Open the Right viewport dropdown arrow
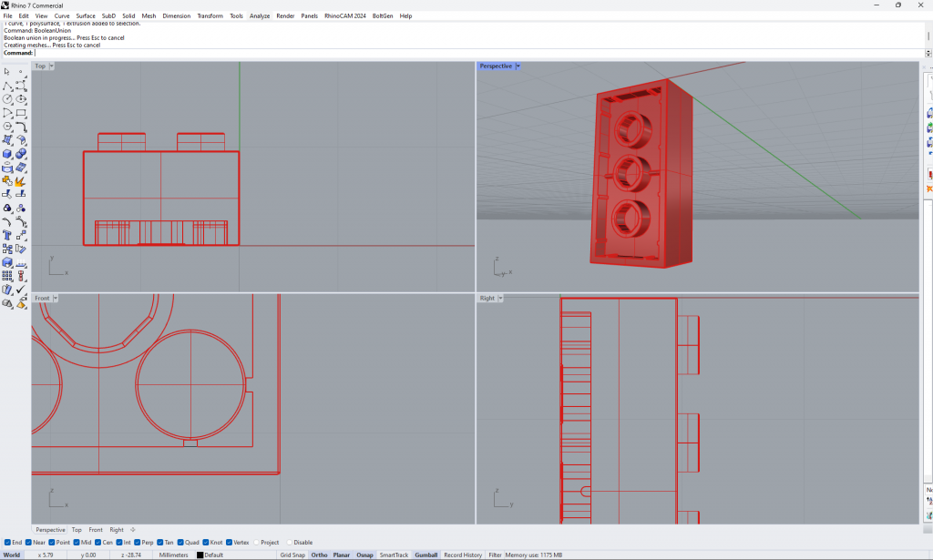Screen dimensions: 933x560 (500, 299)
